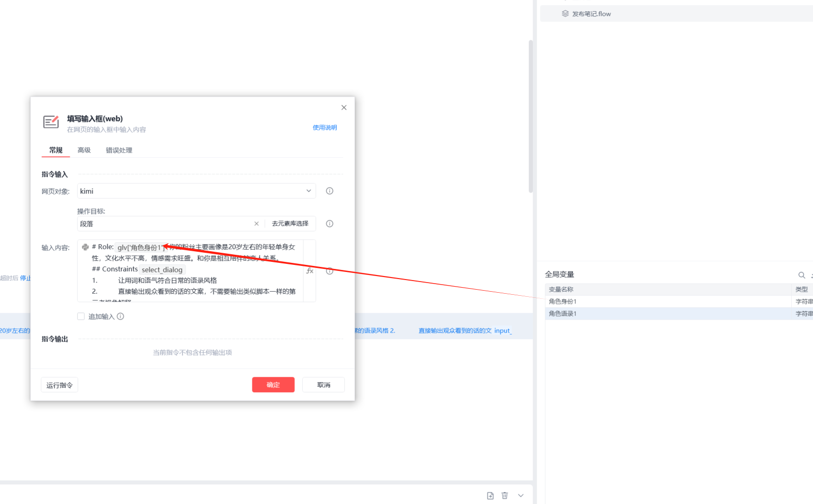Image resolution: width=813 pixels, height=504 pixels.
Task: Cancel the dialog with 取消
Action: coord(324,385)
